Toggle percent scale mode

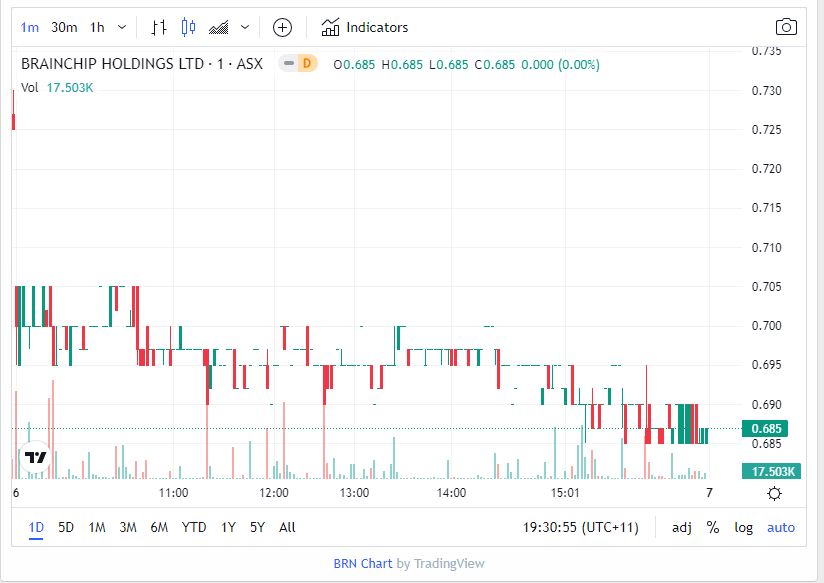[x=713, y=527]
